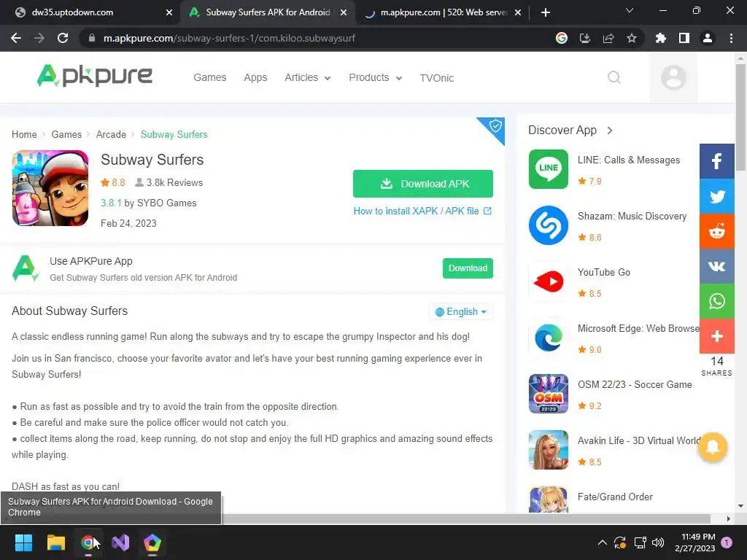The height and width of the screenshot is (560, 747).
Task: Click the version 3.8.1 link
Action: (111, 203)
